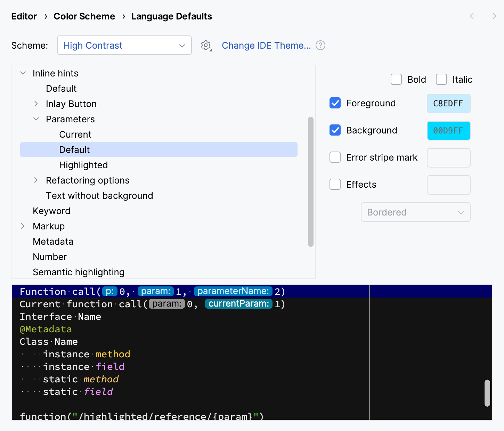The height and width of the screenshot is (431, 504).
Task: Enable the Effects checkbox
Action: pyautogui.click(x=335, y=184)
